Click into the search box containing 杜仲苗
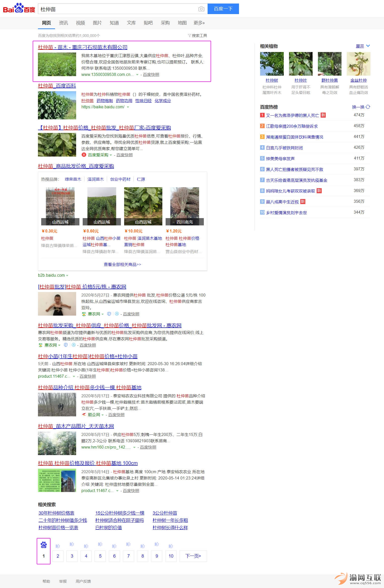The image size is (384, 588). click(118, 9)
